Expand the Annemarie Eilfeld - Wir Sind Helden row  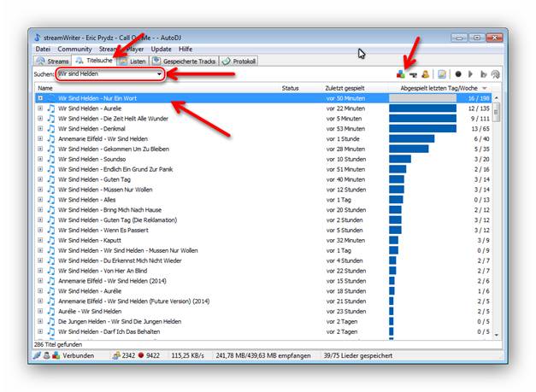coord(40,138)
